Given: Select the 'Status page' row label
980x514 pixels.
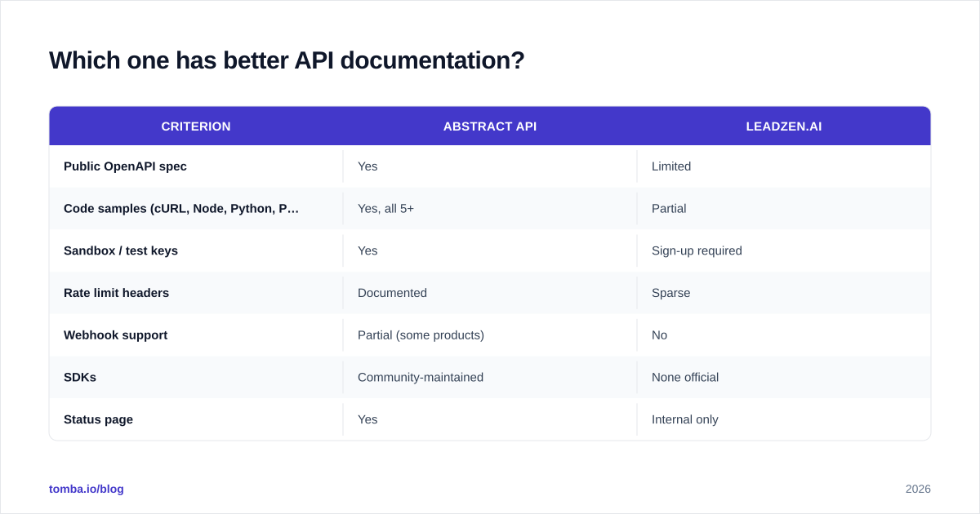Looking at the screenshot, I should [98, 419].
